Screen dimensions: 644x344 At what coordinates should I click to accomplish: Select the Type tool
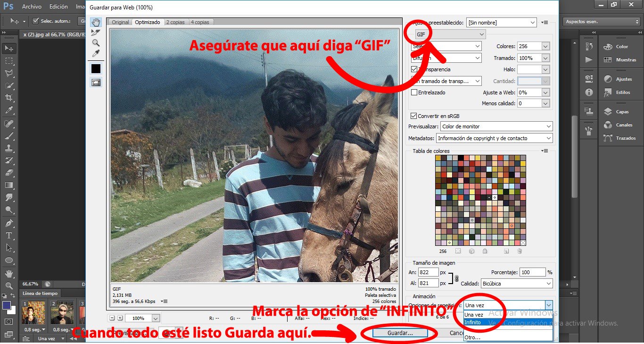click(x=8, y=235)
